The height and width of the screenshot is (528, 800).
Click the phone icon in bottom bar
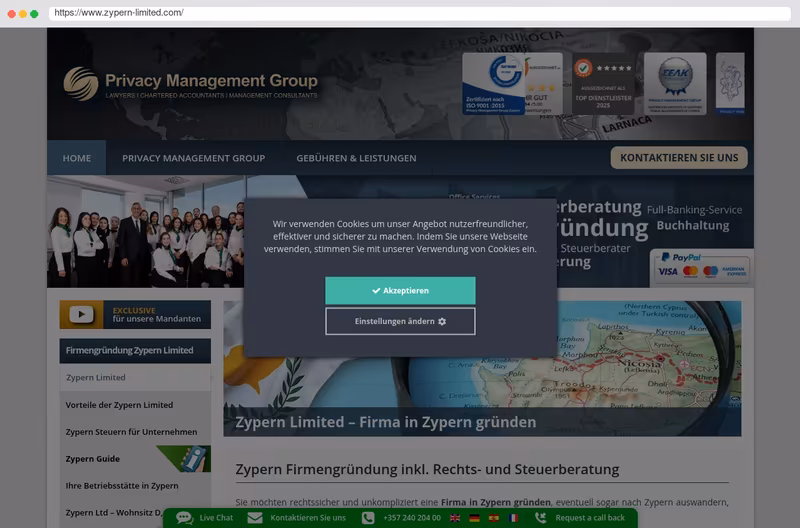pyautogui.click(x=368, y=518)
